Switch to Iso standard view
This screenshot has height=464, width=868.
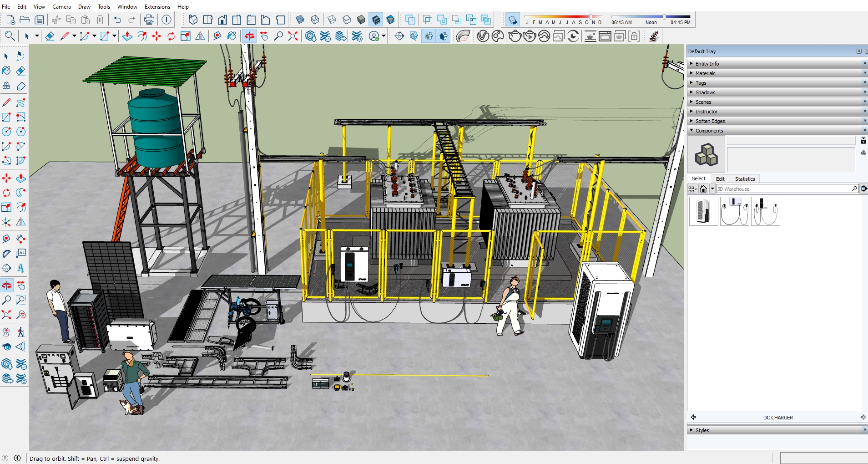[193, 20]
